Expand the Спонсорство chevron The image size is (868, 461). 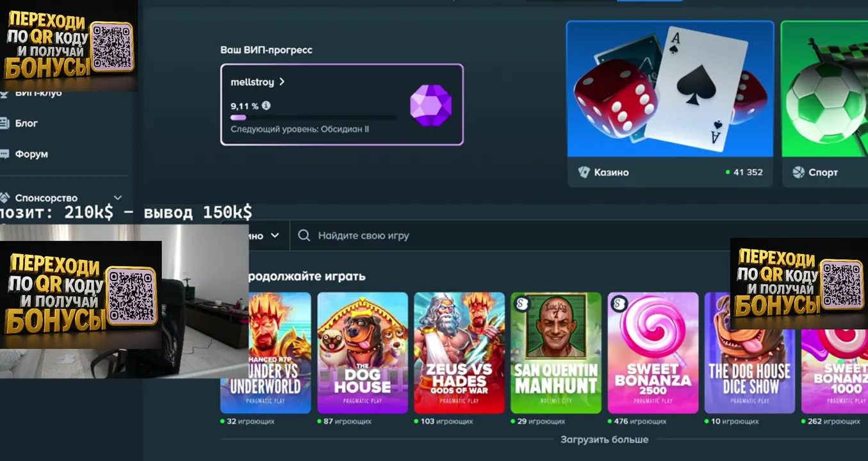118,198
